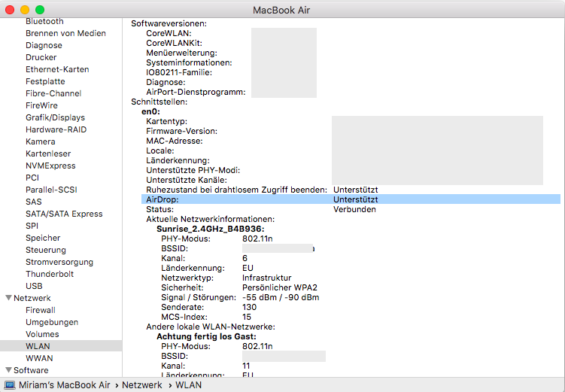Click Andere lokale WLAN-Netzwerke heading
The width and height of the screenshot is (565, 392).
point(211,327)
